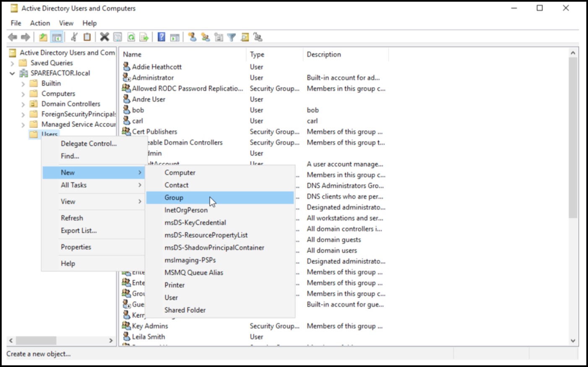Click the Properties sheet toolbar icon
This screenshot has height=367, width=588.
pyautogui.click(x=118, y=37)
